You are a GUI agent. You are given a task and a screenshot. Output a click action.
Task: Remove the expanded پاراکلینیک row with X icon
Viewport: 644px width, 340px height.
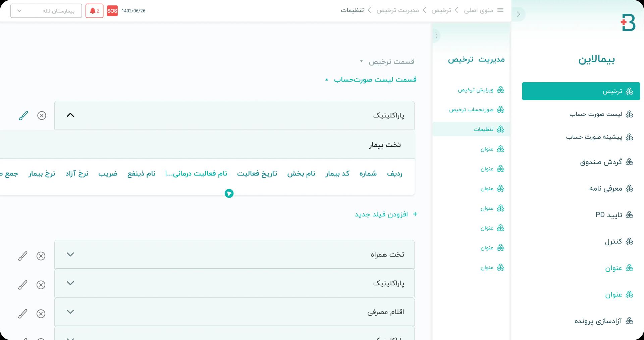pos(42,115)
